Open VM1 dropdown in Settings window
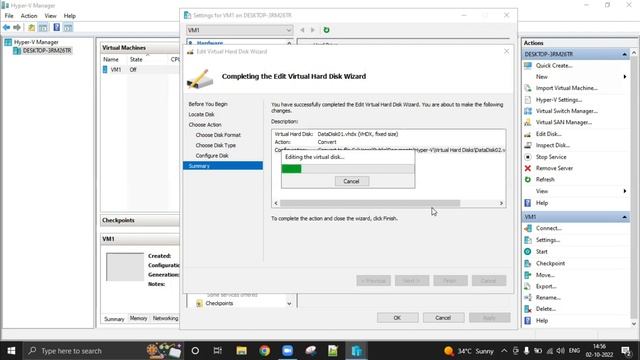This screenshot has width=640, height=360. (x=239, y=30)
